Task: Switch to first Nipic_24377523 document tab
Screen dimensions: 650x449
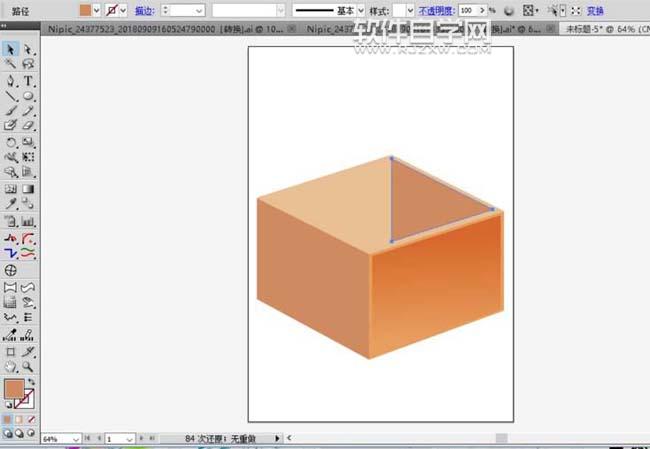Action: click(165, 29)
